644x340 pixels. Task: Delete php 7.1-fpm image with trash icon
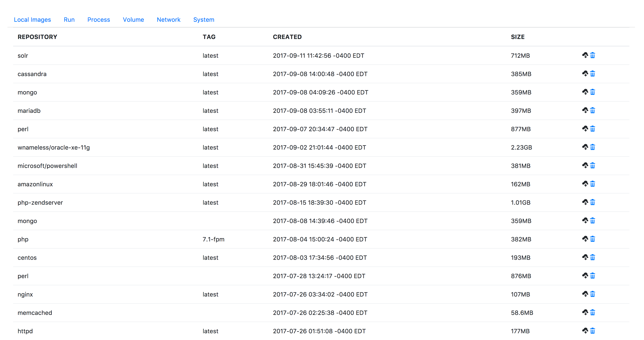pos(592,239)
